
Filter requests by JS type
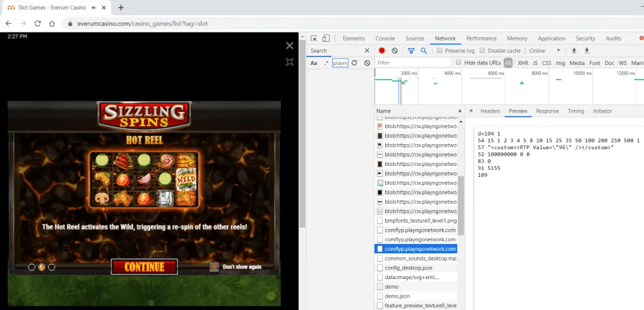[535, 63]
